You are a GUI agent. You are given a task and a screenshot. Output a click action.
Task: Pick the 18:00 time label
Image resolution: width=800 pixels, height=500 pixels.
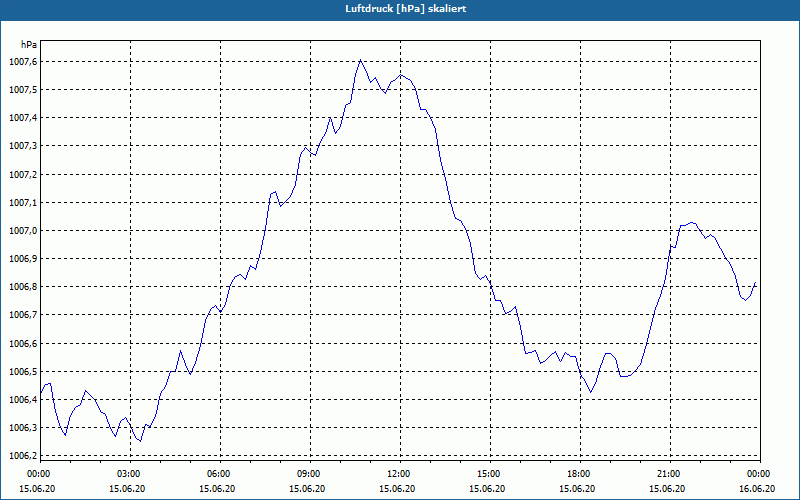[580, 474]
